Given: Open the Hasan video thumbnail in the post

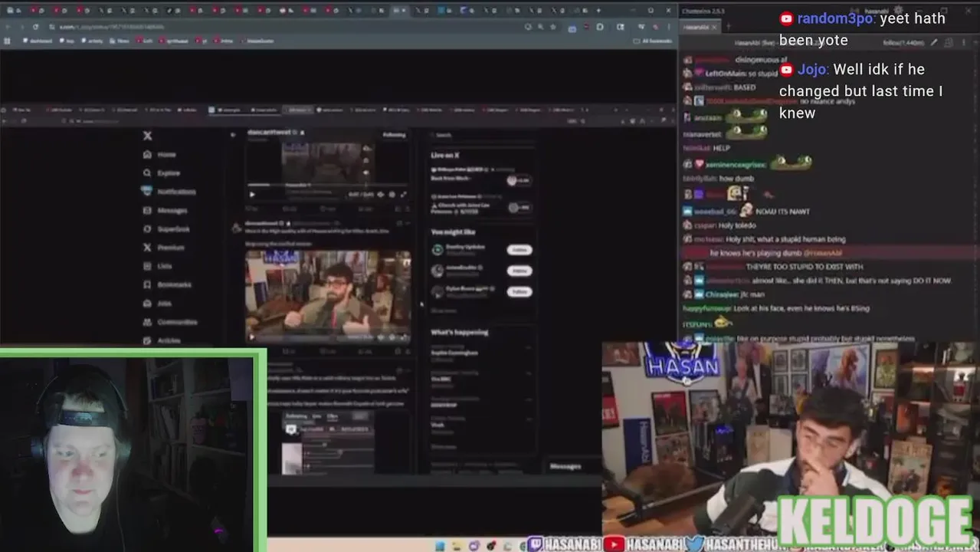Looking at the screenshot, I should [327, 295].
